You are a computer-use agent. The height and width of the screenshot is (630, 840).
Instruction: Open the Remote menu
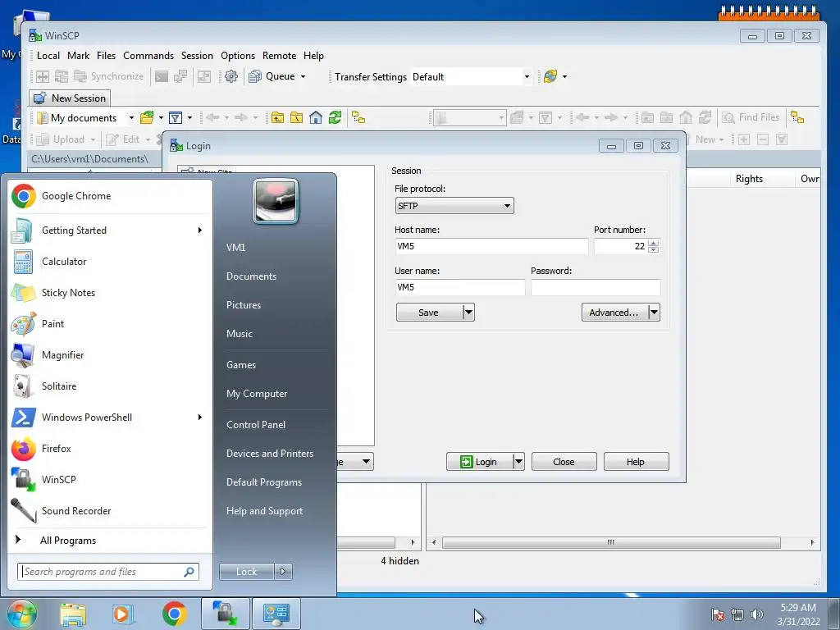pyautogui.click(x=279, y=56)
